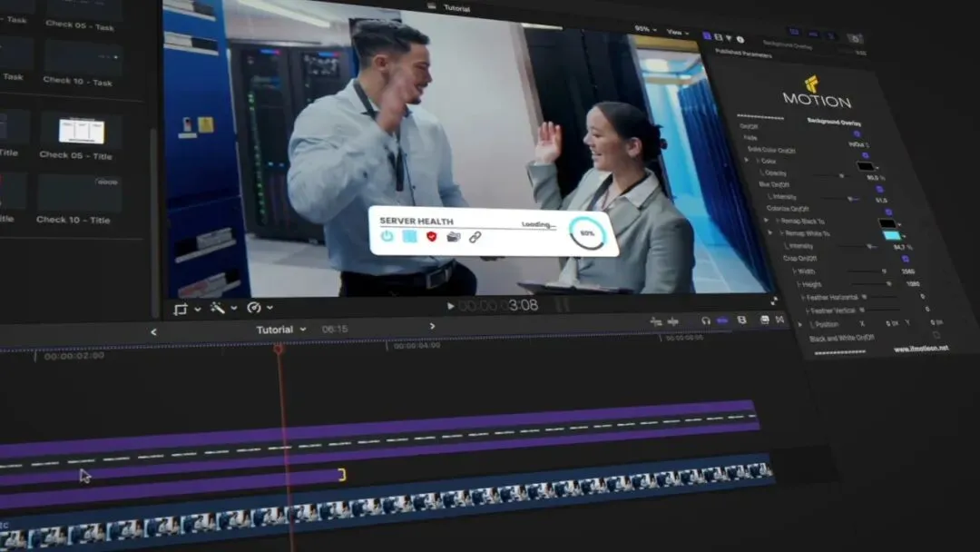Click the Position Y value field
Viewport: 980px width, 552px height.
coord(936,322)
